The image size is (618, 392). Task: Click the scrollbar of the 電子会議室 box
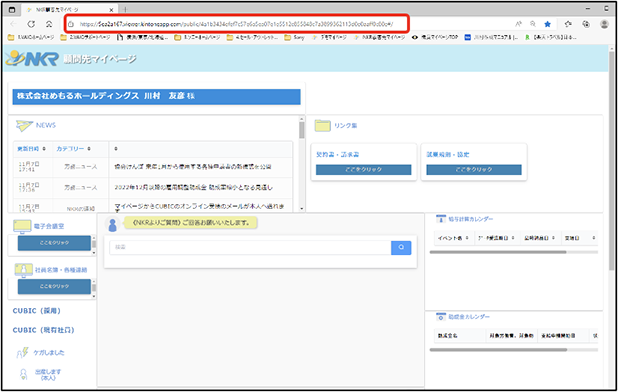click(94, 244)
